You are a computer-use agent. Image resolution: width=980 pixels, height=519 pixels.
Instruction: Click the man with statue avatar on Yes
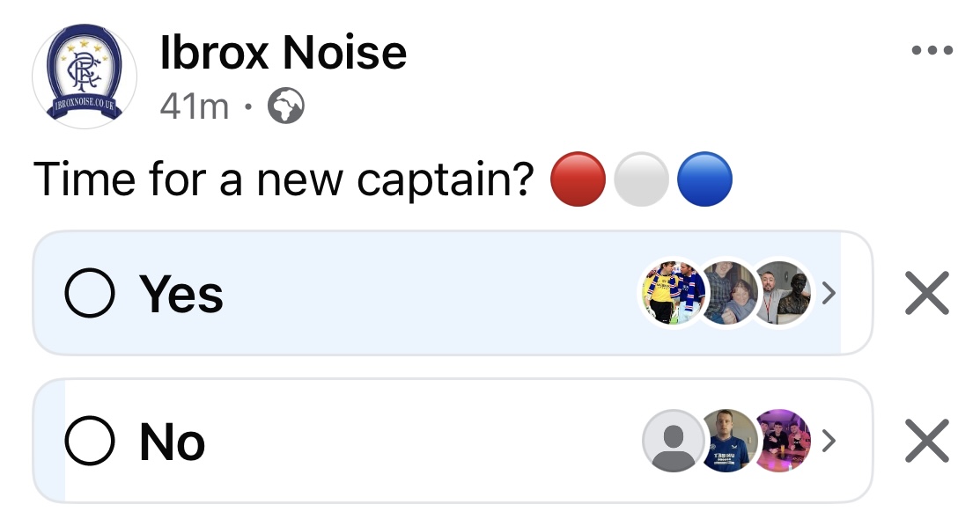pyautogui.click(x=781, y=293)
